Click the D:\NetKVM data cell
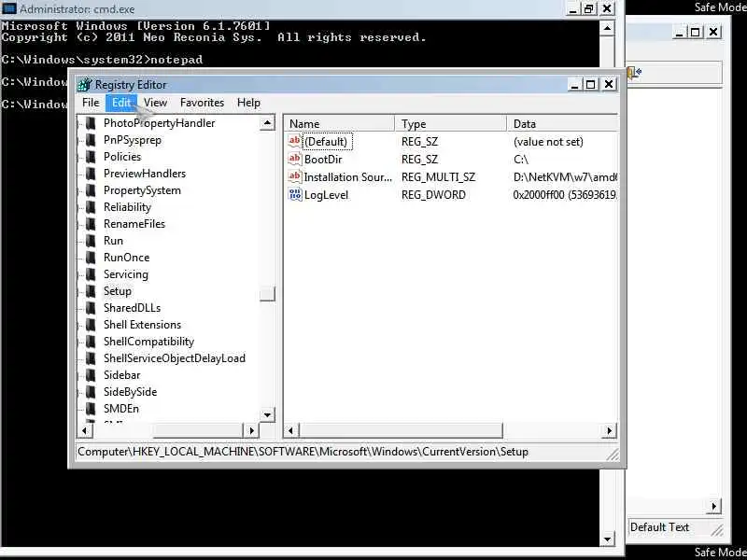The width and height of the screenshot is (747, 560). click(x=565, y=177)
